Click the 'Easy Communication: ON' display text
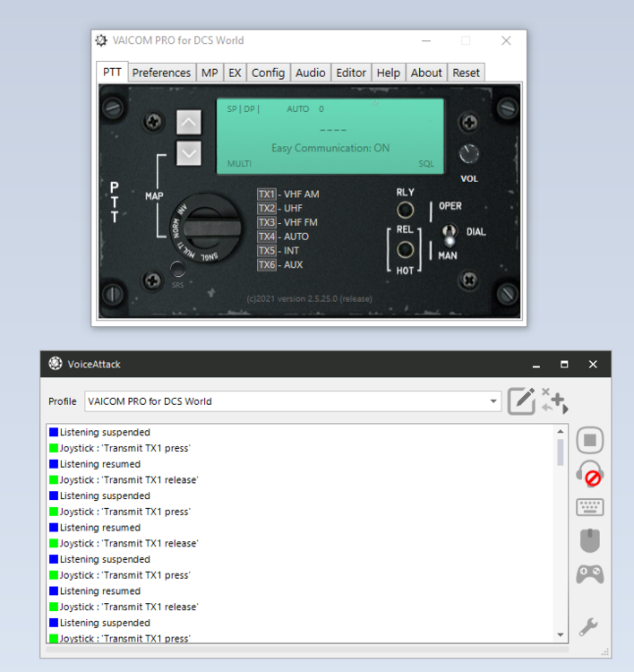Screen dimensions: 634x672 [330, 148]
